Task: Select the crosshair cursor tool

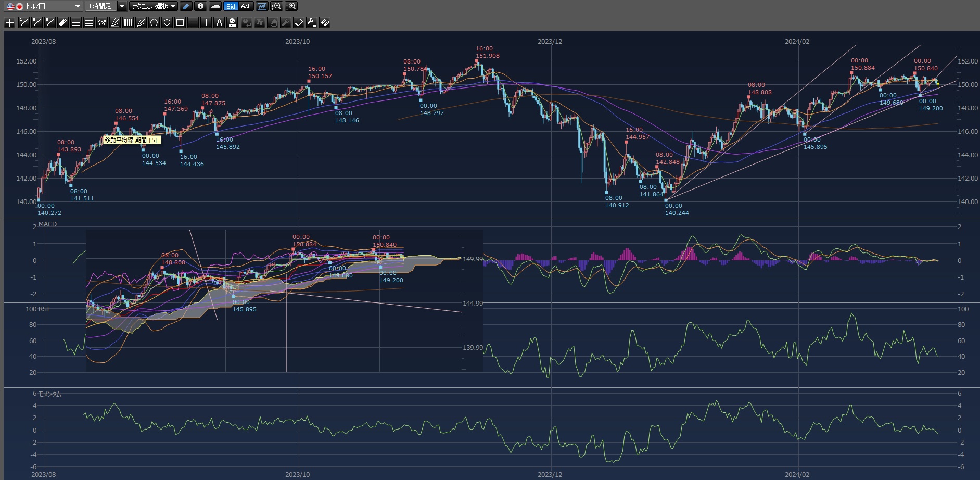Action: coord(9,22)
